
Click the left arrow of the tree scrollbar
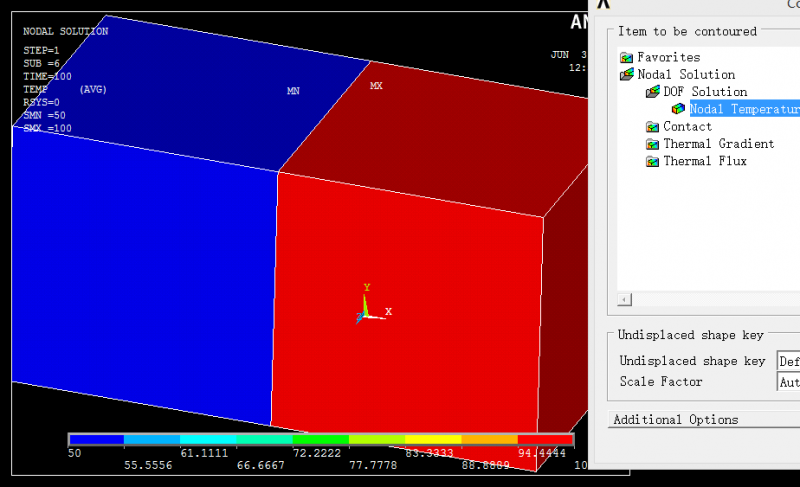tap(624, 299)
